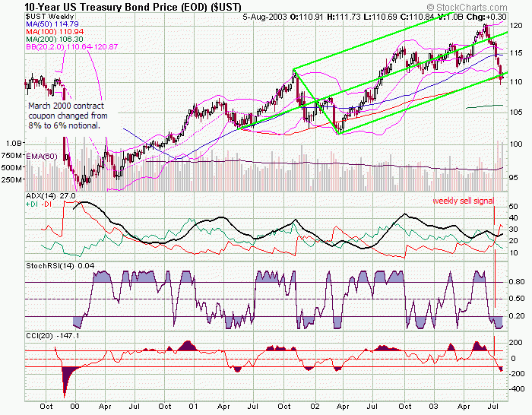Click the 120 price level on right axis
Screen dimensions: 532x415
point(514,25)
